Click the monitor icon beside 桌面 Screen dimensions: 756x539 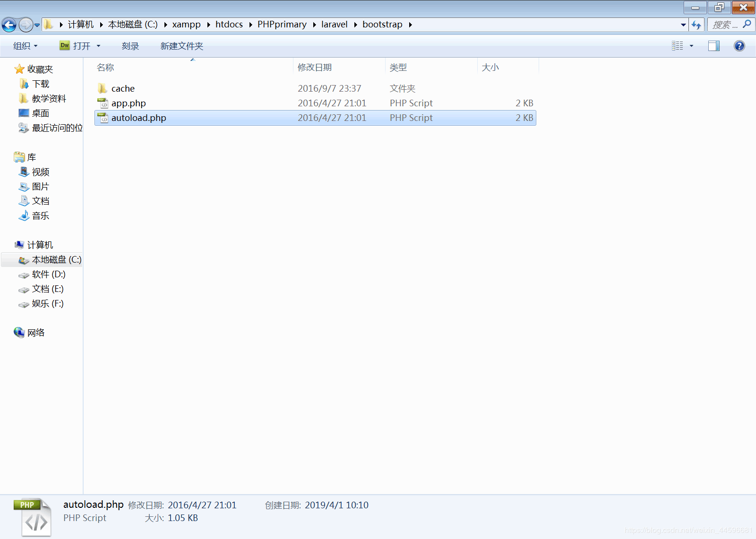(x=24, y=113)
